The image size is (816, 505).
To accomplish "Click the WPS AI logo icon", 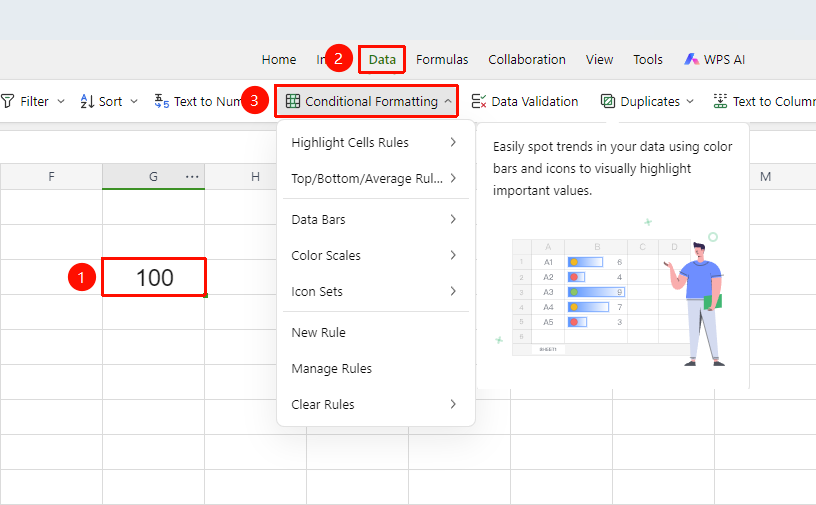I will pos(691,59).
